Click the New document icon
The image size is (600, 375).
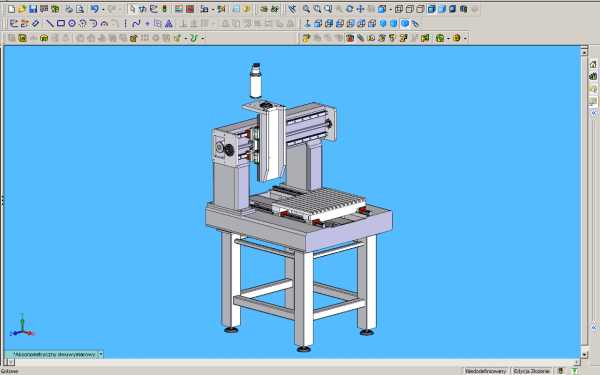point(11,9)
